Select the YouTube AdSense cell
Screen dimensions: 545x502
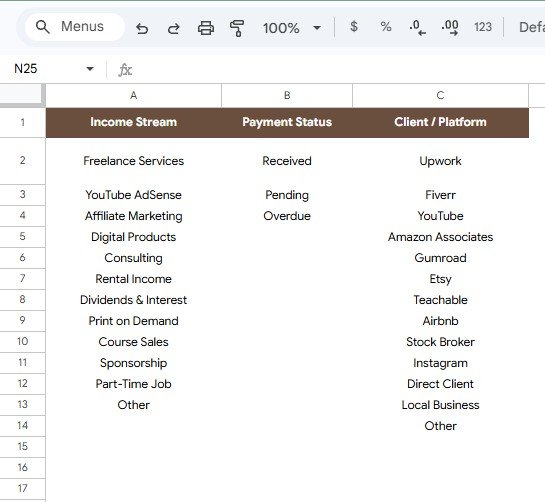(x=133, y=195)
